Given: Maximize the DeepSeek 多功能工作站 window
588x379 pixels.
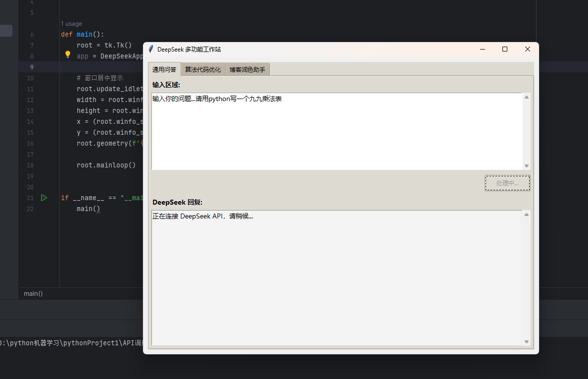Looking at the screenshot, I should click(505, 49).
